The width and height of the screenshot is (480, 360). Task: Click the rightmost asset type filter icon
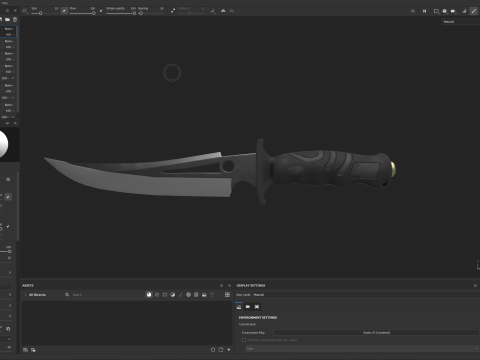coord(212,295)
